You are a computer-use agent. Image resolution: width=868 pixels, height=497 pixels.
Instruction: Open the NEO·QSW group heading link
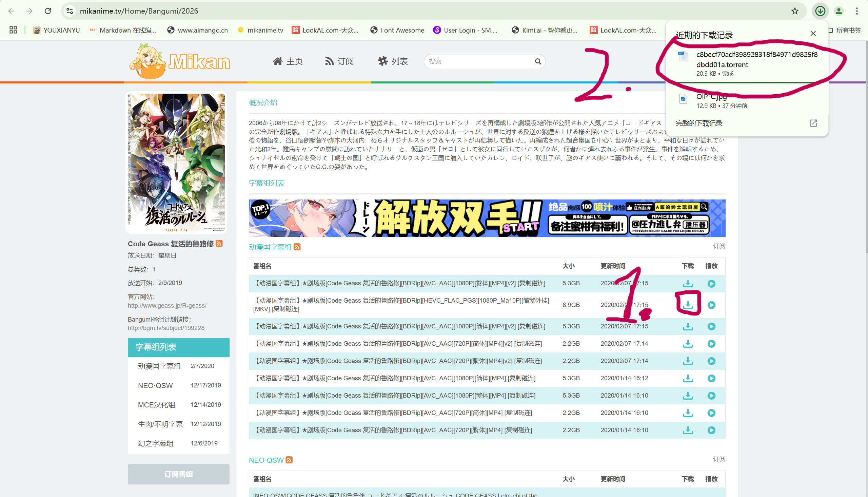click(266, 460)
